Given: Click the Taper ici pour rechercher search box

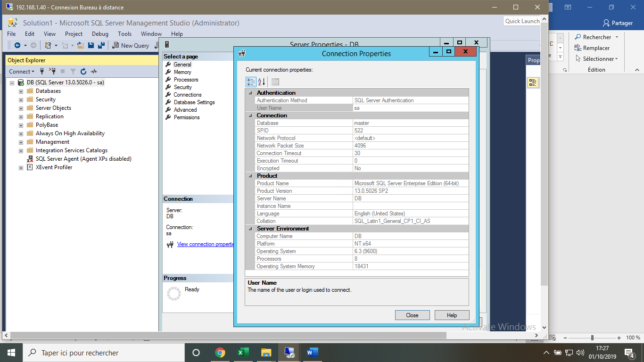Looking at the screenshot, I should point(104,353).
